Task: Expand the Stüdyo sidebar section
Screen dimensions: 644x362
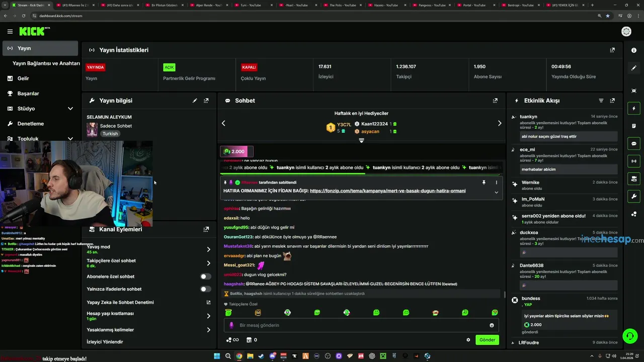Action: click(70, 109)
